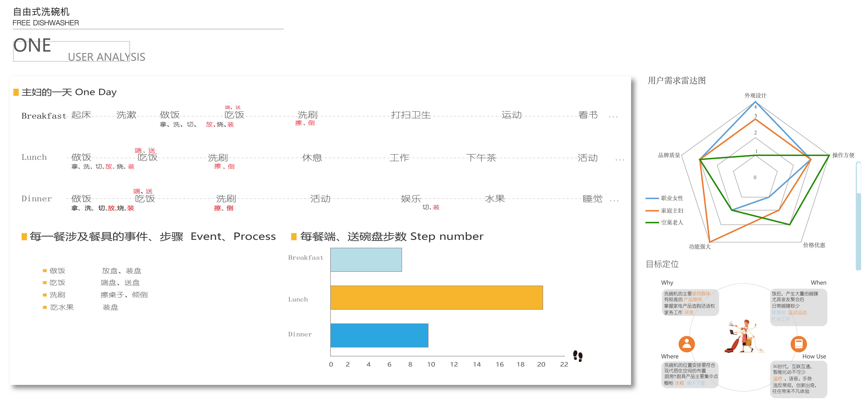Click the 打扫卫生 item in Breakfast timeline
Image resolution: width=868 pixels, height=406 pixels.
(x=411, y=115)
